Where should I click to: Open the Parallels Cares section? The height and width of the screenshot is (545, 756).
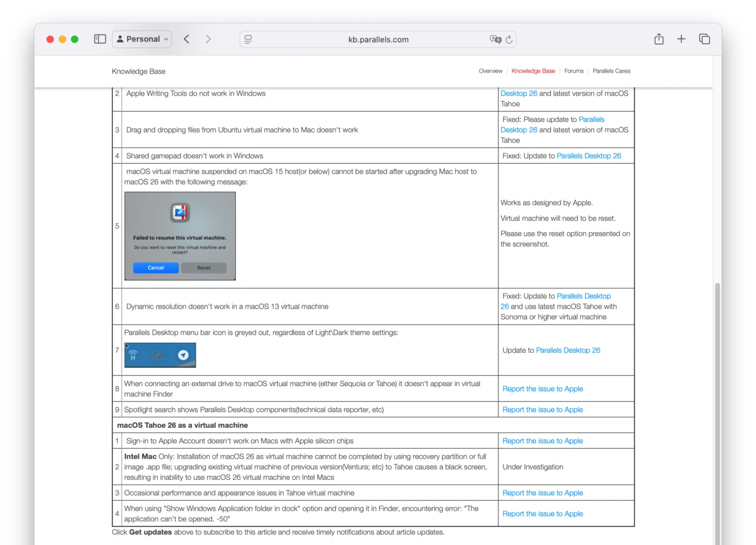[x=611, y=71]
